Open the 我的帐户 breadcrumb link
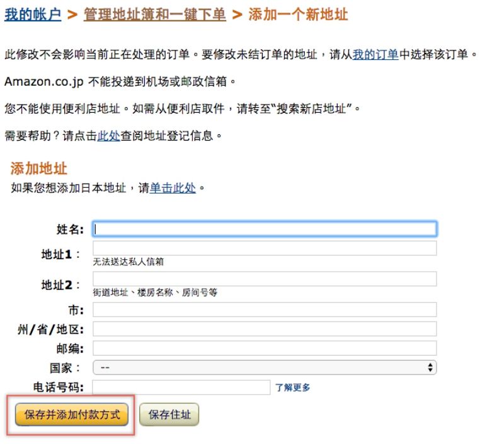This screenshot has width=504, height=447. coord(32,15)
